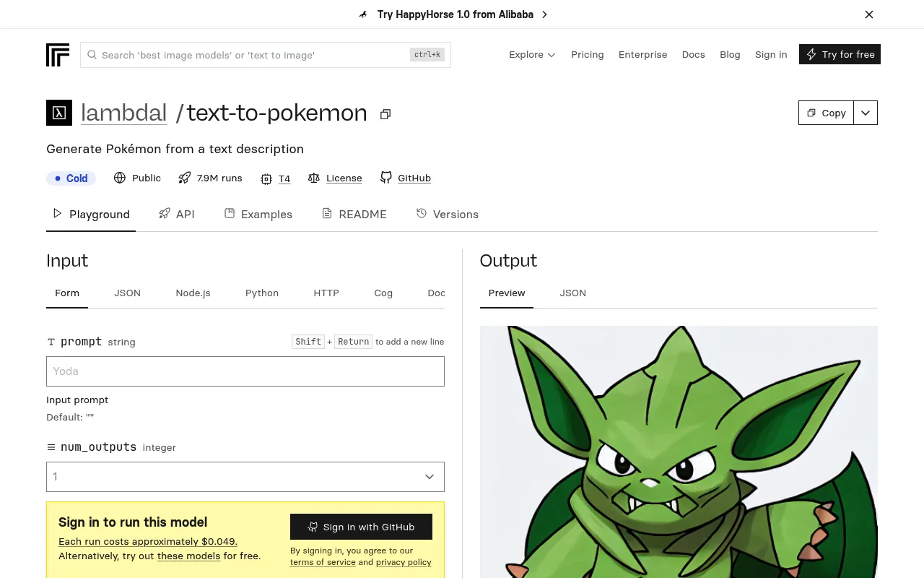The image size is (924, 578).
Task: Dismiss the HappyHorse announcement banner
Action: coord(869,14)
